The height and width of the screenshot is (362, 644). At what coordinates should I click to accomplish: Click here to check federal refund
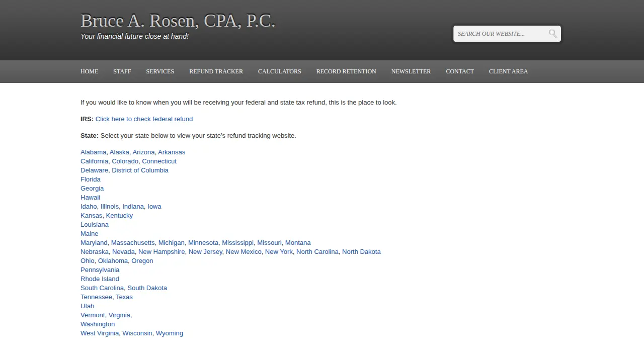click(x=144, y=119)
